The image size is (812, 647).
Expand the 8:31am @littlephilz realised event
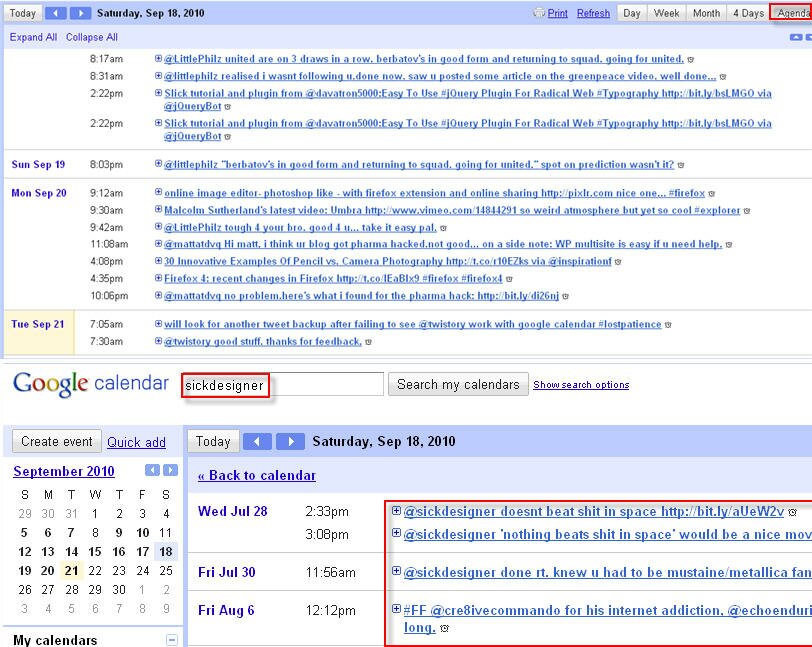[158, 76]
